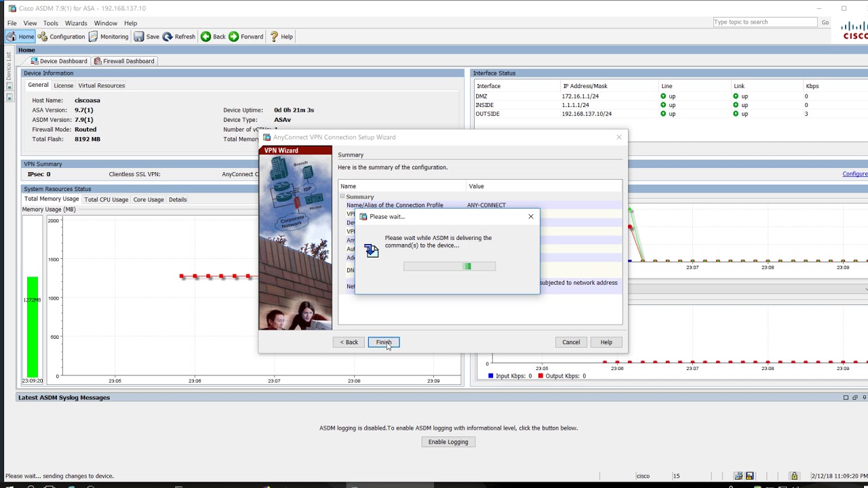Select the General device information tab
This screenshot has height=488, width=868.
[x=38, y=85]
